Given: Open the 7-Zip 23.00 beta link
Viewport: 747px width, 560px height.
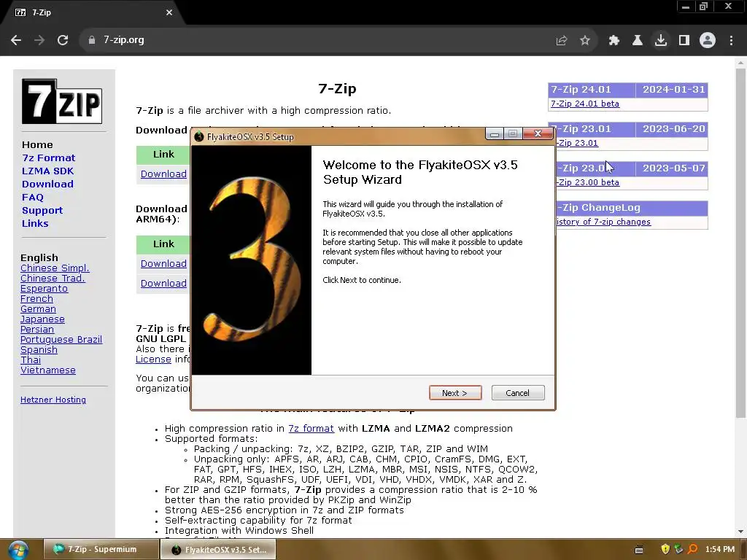Looking at the screenshot, I should click(588, 182).
